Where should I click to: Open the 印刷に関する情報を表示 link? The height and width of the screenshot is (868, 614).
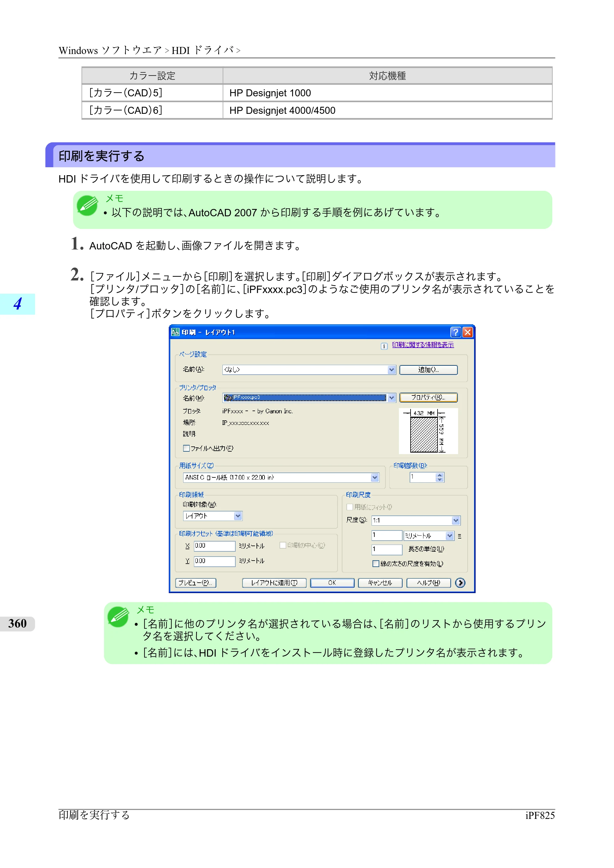(423, 345)
